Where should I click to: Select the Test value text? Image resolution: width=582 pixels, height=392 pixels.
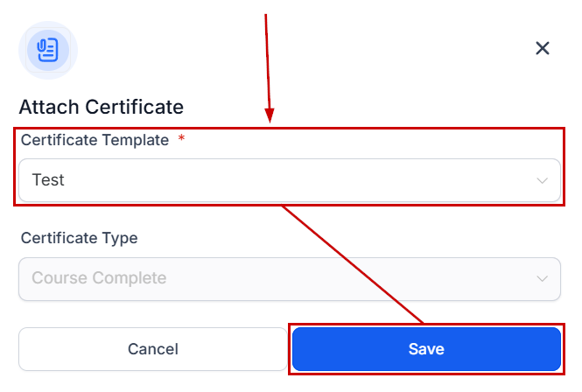(x=48, y=180)
